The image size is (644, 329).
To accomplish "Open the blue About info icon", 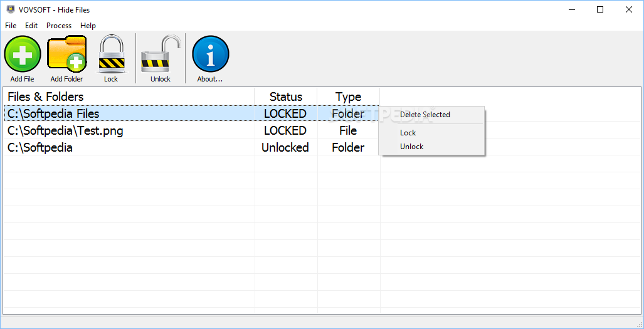I will pyautogui.click(x=210, y=54).
